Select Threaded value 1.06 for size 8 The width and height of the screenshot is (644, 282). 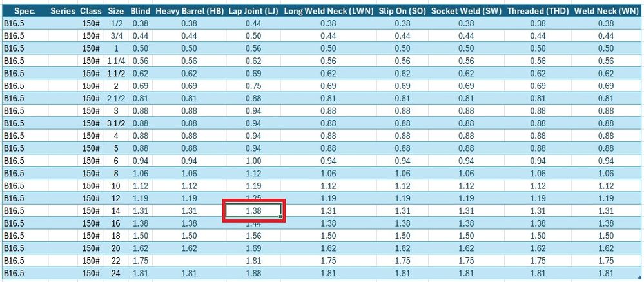[538, 174]
